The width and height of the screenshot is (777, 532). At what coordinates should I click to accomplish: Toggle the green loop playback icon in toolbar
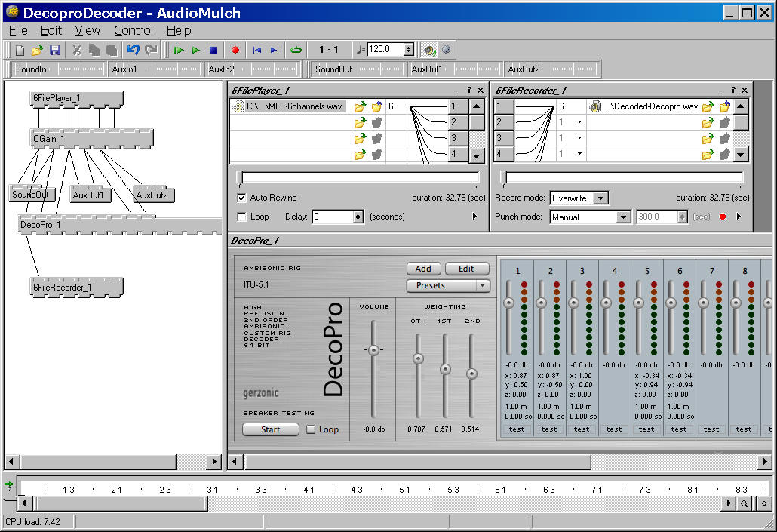[x=296, y=50]
